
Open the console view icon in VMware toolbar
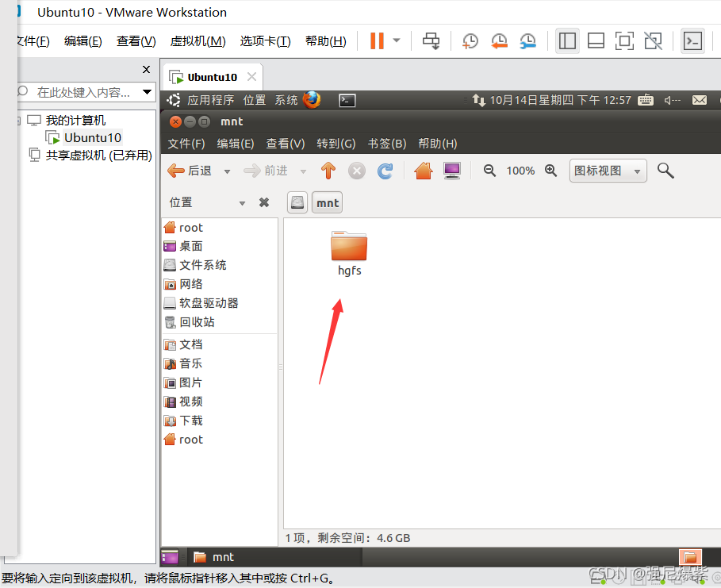pyautogui.click(x=692, y=41)
